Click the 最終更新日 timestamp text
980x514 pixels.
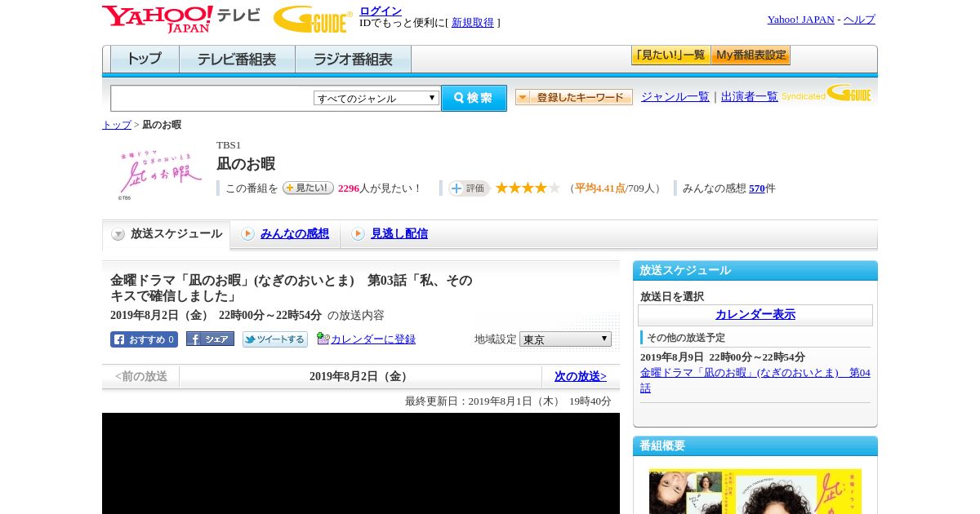click(508, 401)
